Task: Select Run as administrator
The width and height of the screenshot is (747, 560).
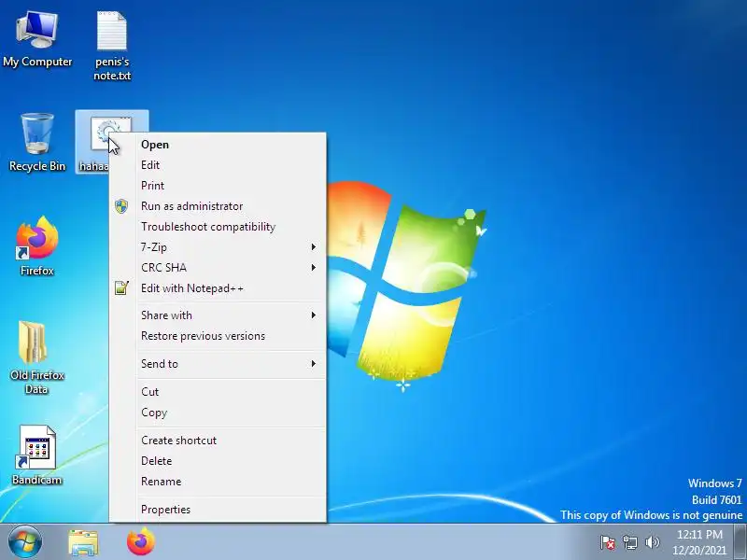Action: click(218, 206)
